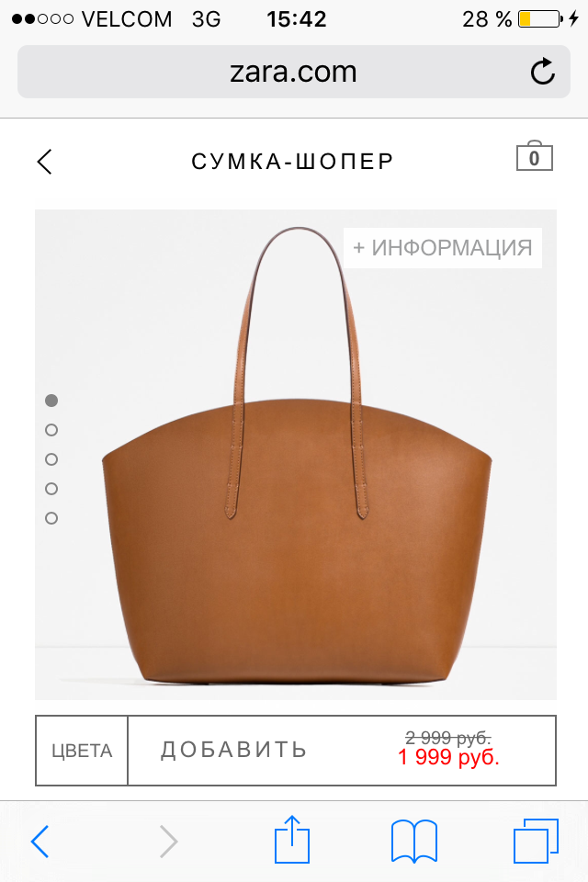Switch to the second image dot

pos(51,430)
